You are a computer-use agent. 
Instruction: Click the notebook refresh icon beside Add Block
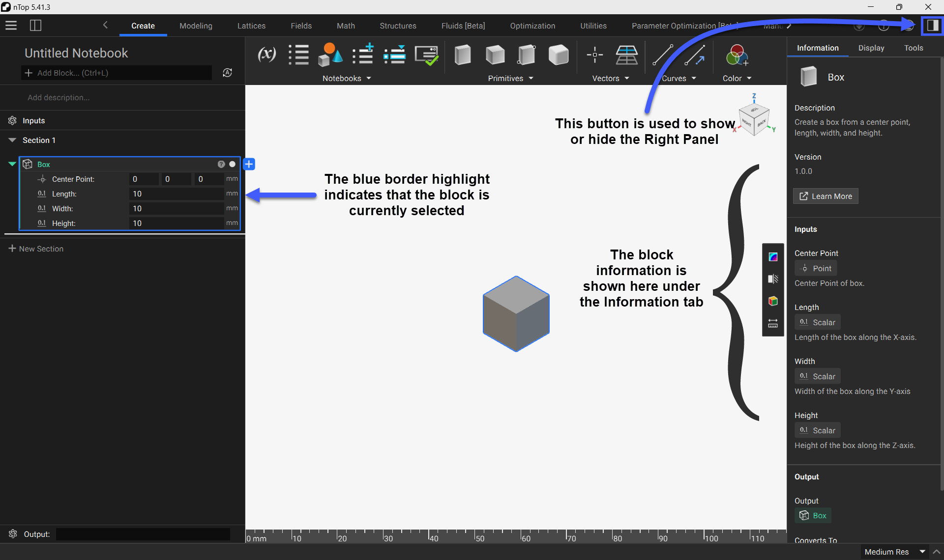click(227, 73)
